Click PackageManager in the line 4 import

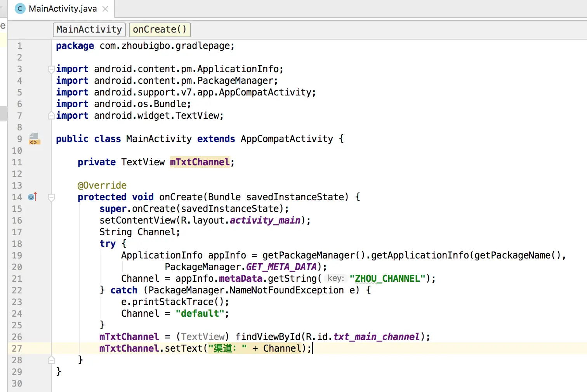(x=235, y=81)
